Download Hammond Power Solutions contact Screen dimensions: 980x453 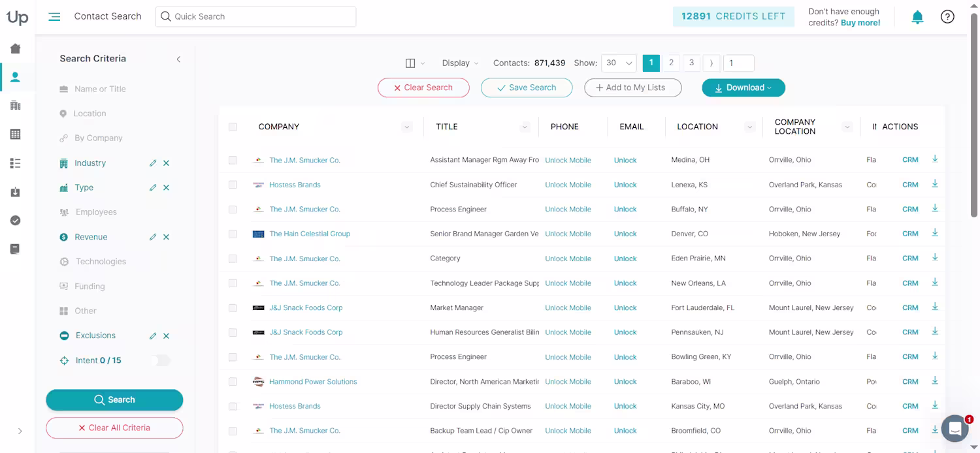pos(935,381)
